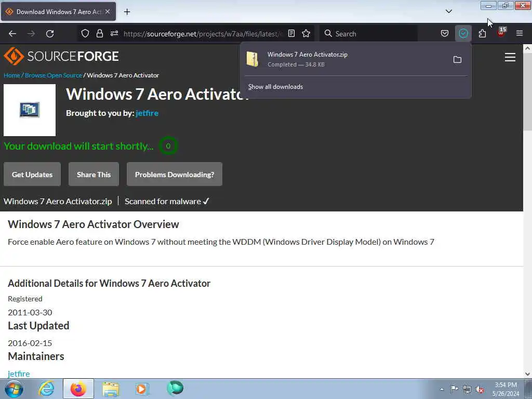Screen dimensions: 532x399
Task: Click the green round taskbar app icon
Action: tap(175, 388)
